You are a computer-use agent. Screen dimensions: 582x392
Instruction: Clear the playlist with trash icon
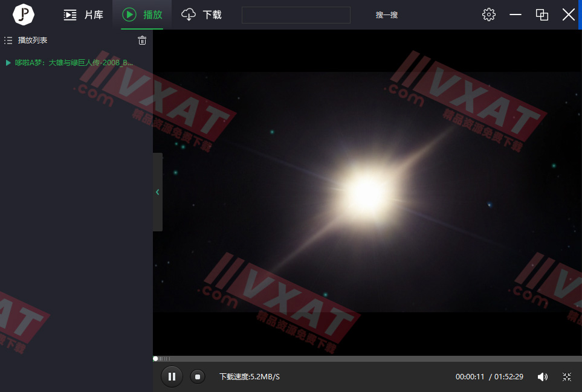(x=142, y=40)
